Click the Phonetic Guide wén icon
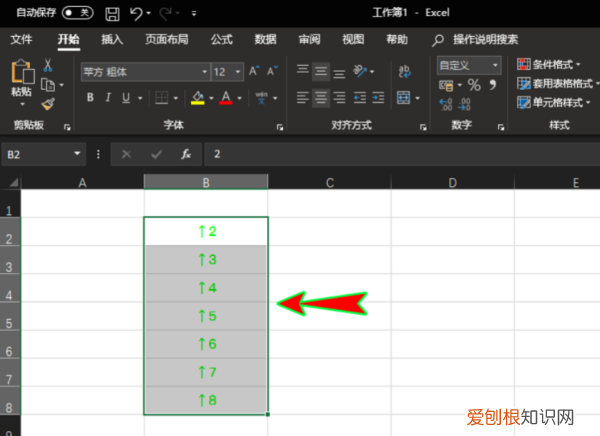 [261, 98]
